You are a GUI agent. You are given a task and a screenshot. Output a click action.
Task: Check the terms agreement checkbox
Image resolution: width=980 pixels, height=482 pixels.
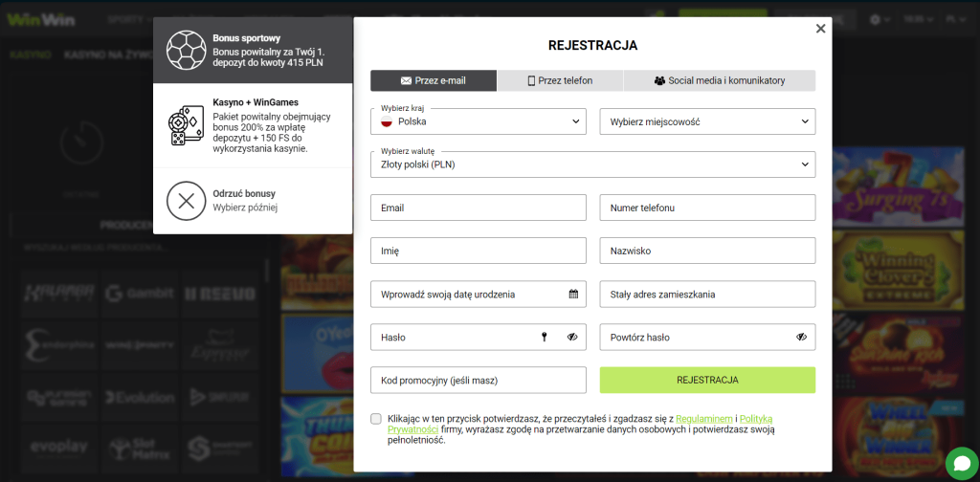pyautogui.click(x=376, y=419)
